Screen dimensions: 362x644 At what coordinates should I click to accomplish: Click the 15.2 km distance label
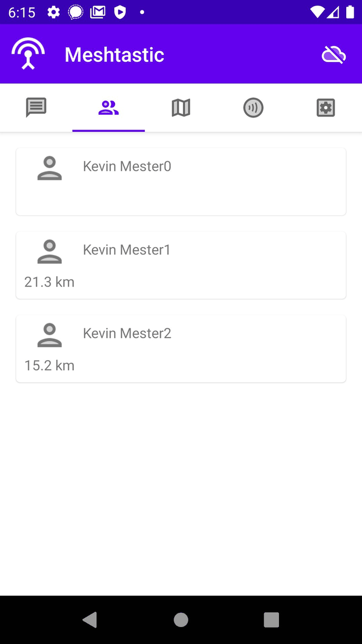pyautogui.click(x=49, y=365)
